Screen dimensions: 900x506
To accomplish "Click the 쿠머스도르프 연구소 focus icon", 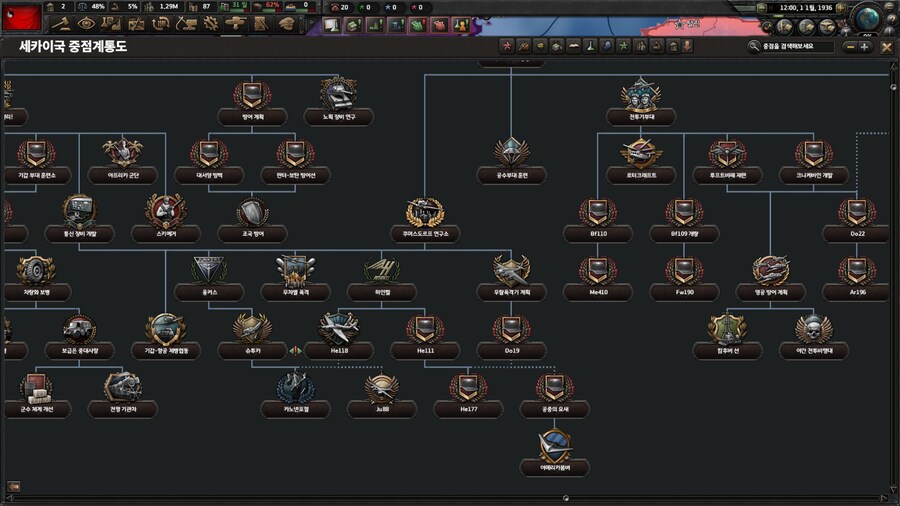I will [x=424, y=212].
